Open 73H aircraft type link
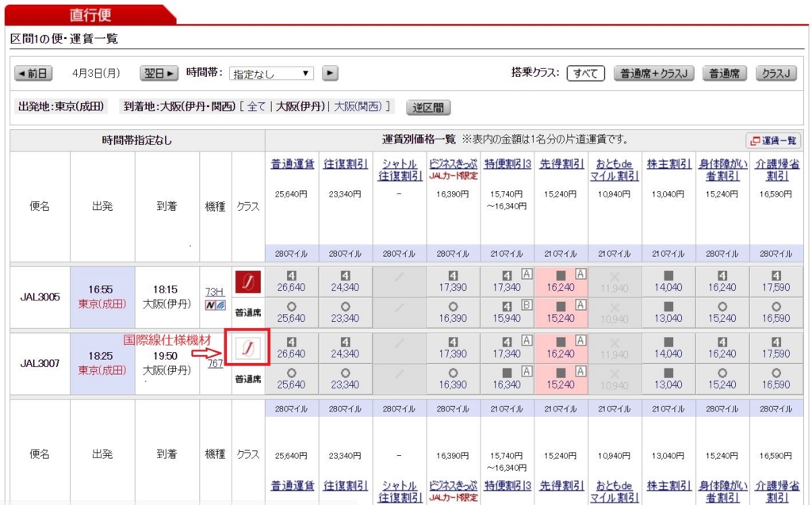Screen dimensions: 812x505 click(x=214, y=292)
